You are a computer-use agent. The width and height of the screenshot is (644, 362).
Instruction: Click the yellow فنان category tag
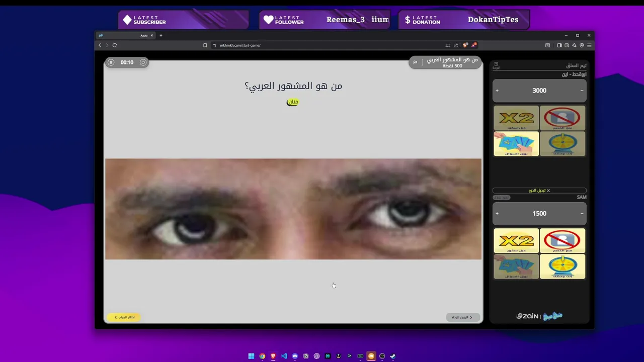[292, 102]
